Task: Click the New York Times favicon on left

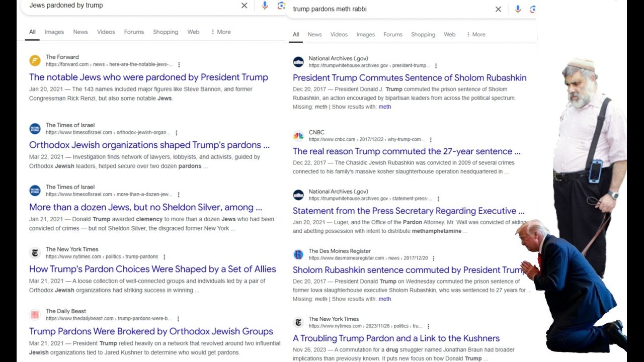Action: coord(35,253)
